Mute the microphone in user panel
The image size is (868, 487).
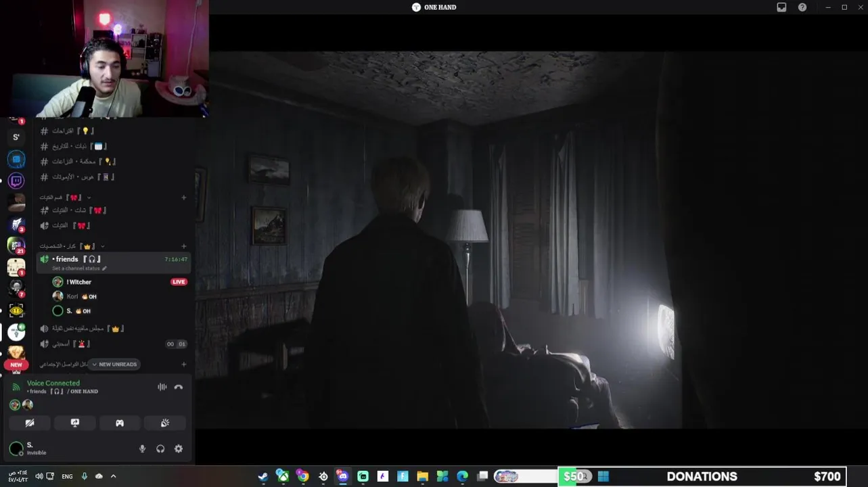click(x=142, y=448)
